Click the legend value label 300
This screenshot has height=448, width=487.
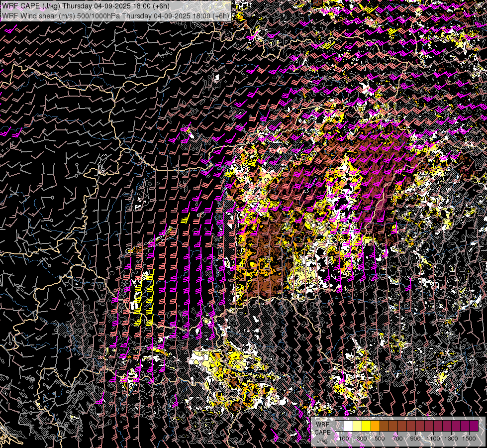tap(362, 439)
